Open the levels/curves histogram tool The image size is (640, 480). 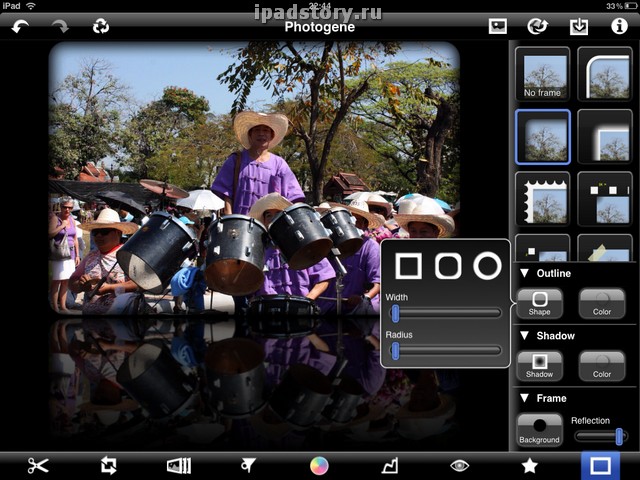coord(390,466)
